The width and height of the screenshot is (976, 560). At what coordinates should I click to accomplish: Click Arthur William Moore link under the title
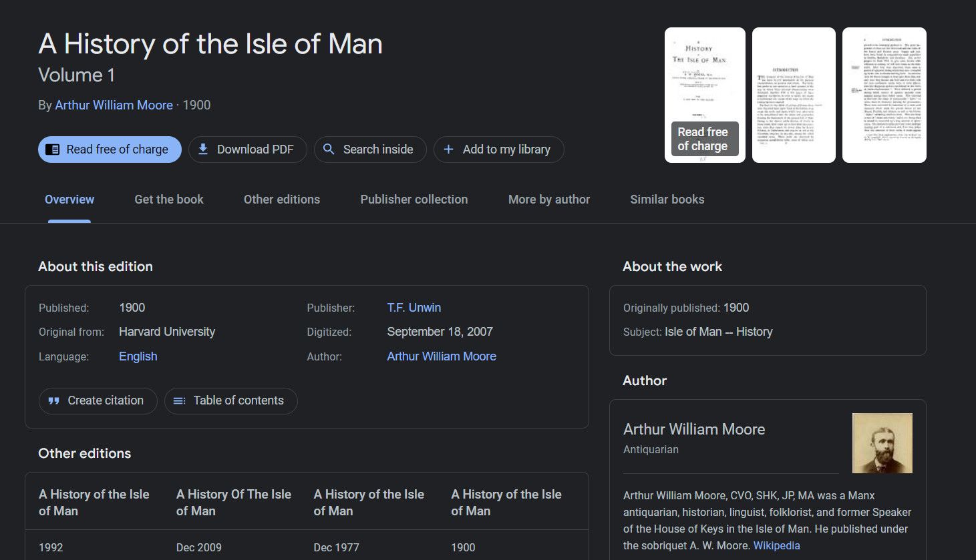114,105
